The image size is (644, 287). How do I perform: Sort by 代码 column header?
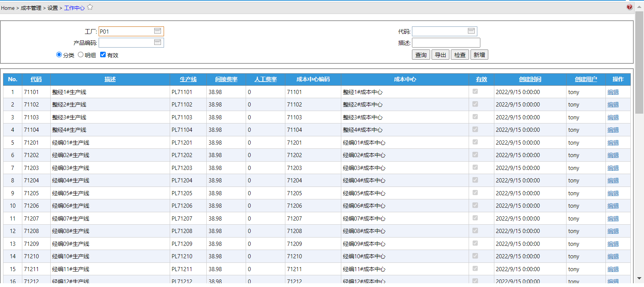36,79
